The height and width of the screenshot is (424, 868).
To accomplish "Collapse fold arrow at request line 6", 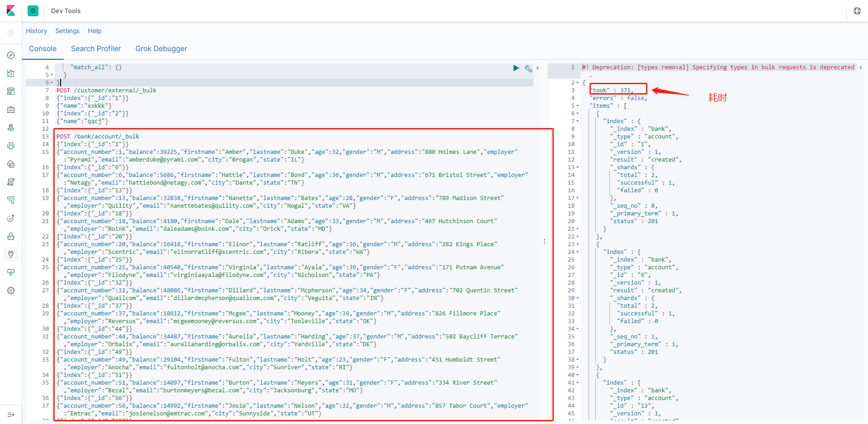I will click(x=52, y=83).
